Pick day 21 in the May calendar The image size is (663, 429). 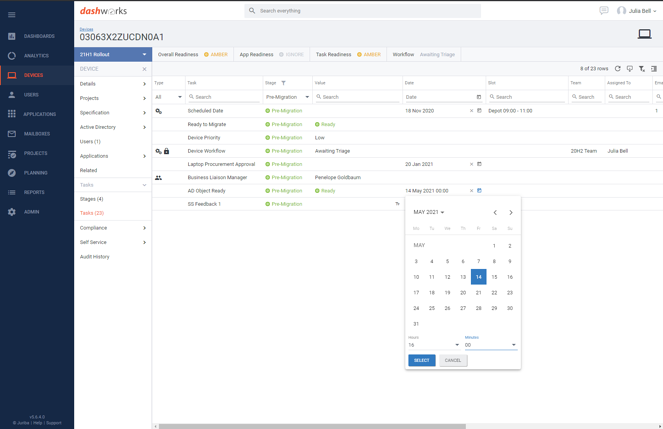[478, 292]
